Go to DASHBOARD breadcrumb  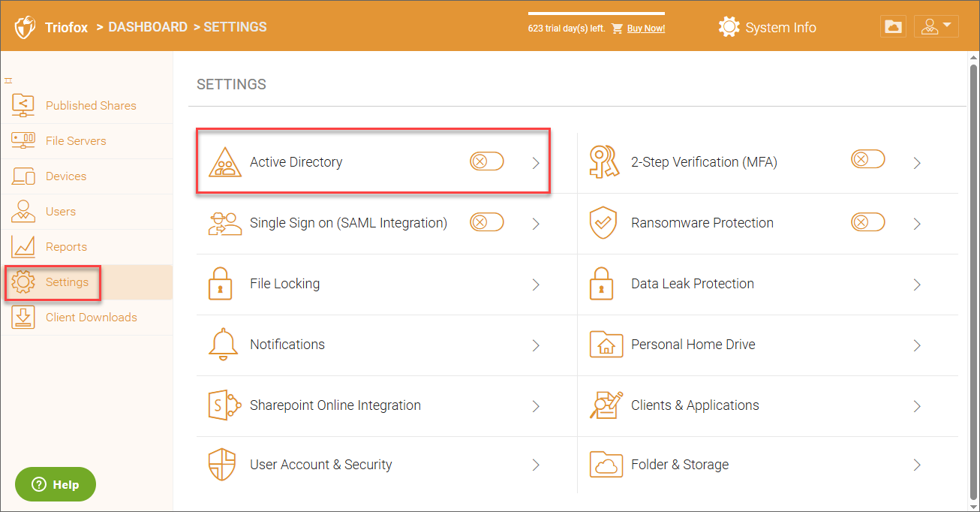(x=148, y=27)
